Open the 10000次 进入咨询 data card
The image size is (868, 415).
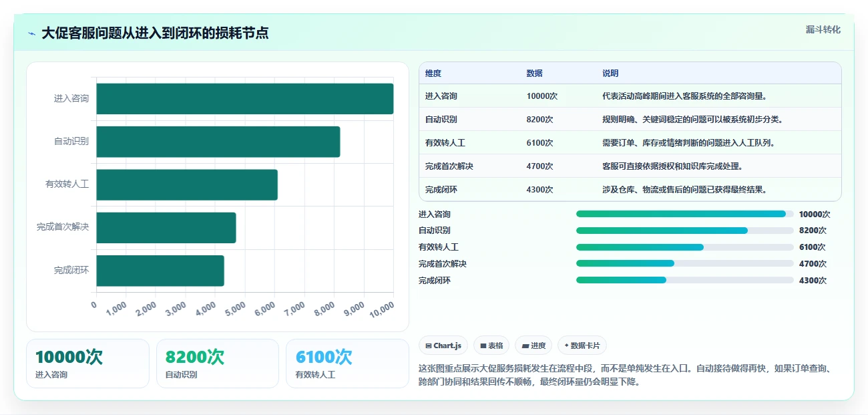[x=87, y=364]
